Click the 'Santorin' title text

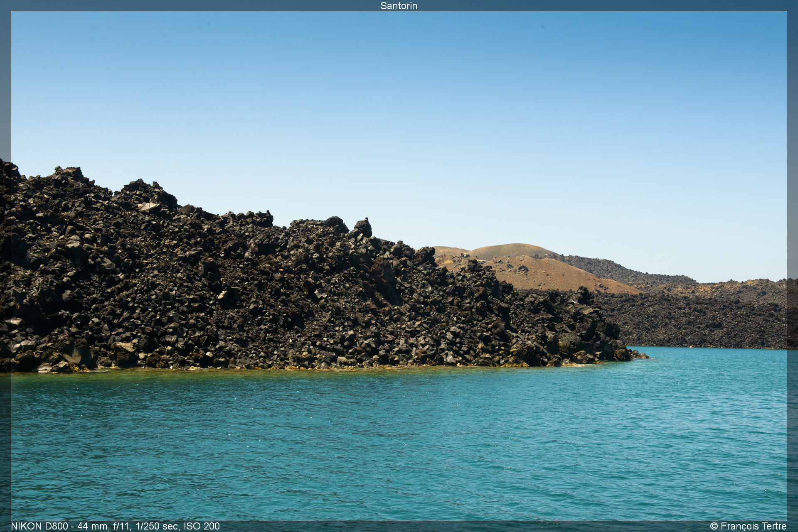(x=399, y=6)
